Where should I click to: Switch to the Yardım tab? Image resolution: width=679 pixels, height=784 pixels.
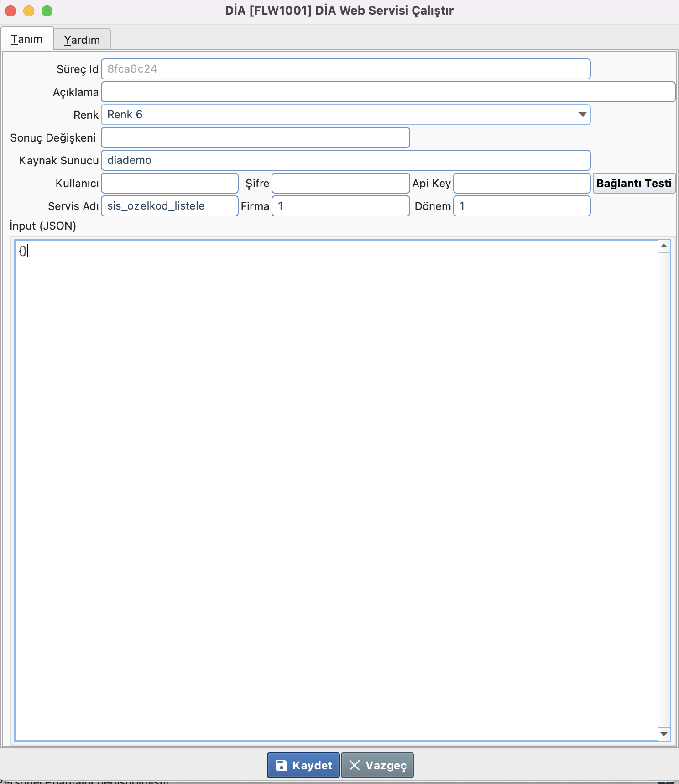pyautogui.click(x=82, y=40)
